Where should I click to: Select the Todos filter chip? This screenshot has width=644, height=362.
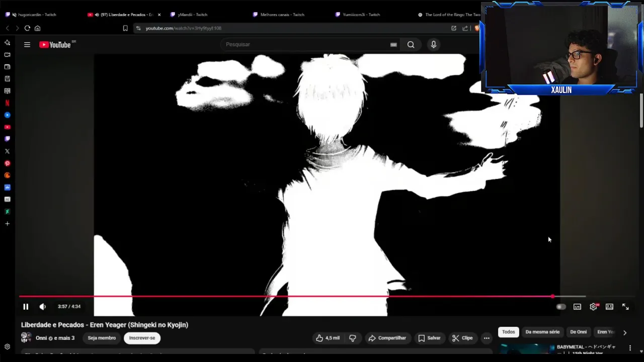(x=508, y=332)
